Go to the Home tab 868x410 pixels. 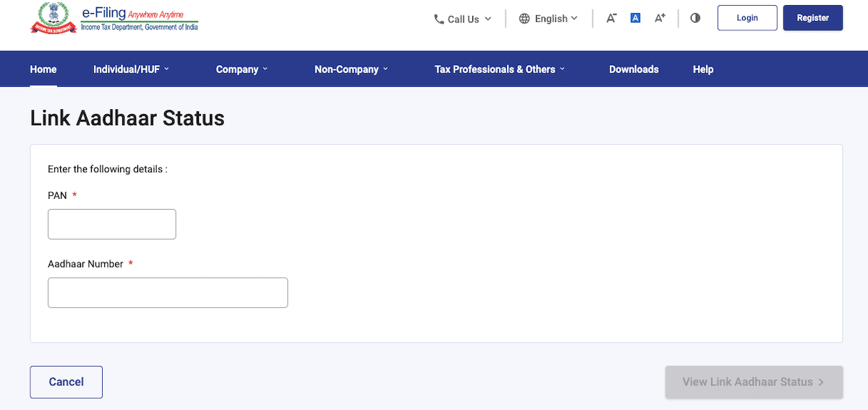43,69
